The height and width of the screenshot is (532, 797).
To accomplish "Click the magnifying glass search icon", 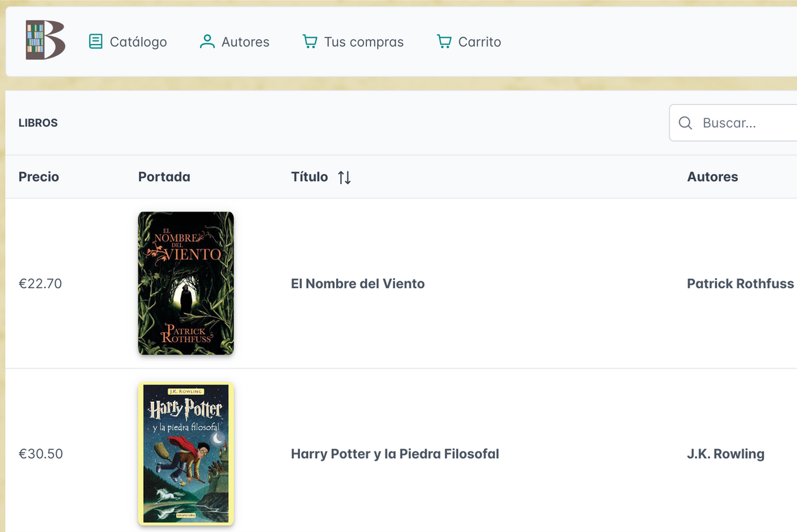I will point(685,123).
